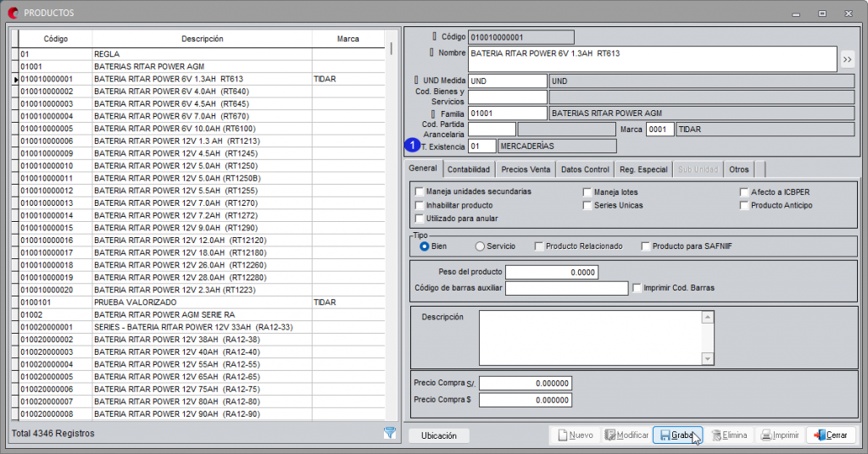Minimize the PRODUCTOS window
The height and width of the screenshot is (454, 868).
(796, 14)
